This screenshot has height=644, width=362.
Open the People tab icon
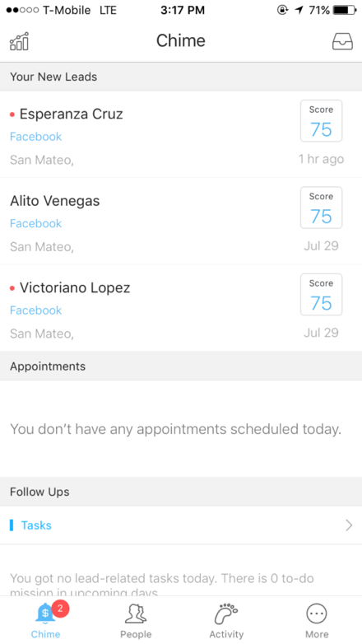136,614
